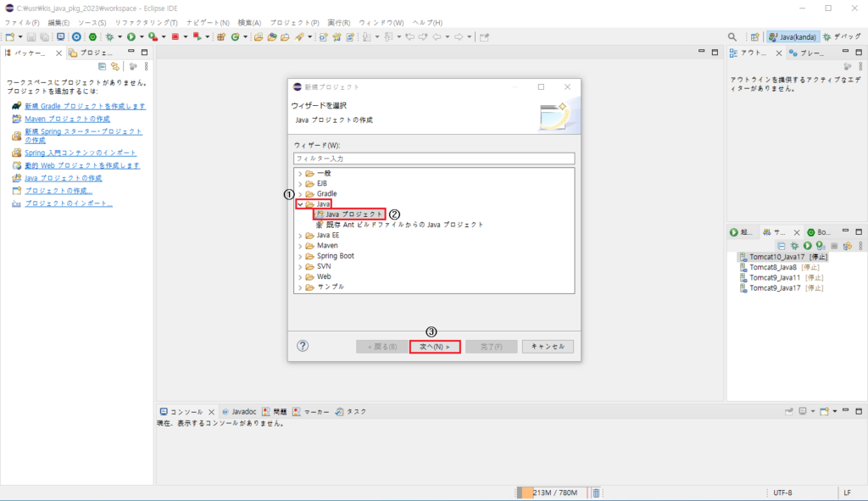Click the magnifier search icon in toolbar
This screenshot has height=501, width=868.
coord(732,37)
